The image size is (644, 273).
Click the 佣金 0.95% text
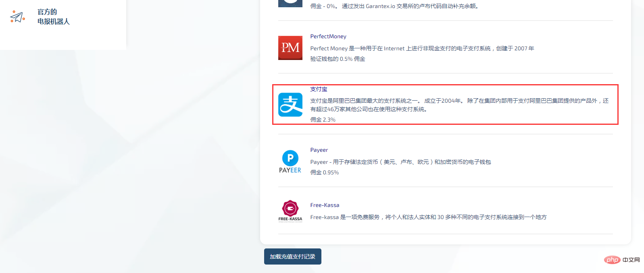(x=325, y=172)
